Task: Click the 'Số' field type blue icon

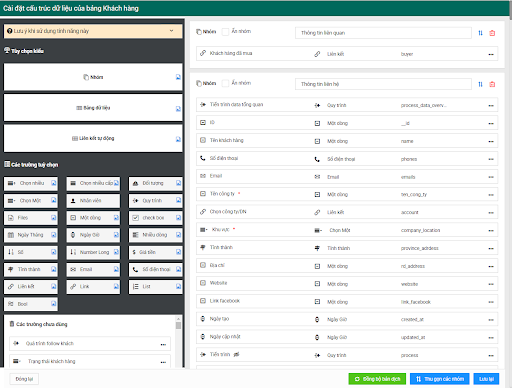Action: [54, 252]
